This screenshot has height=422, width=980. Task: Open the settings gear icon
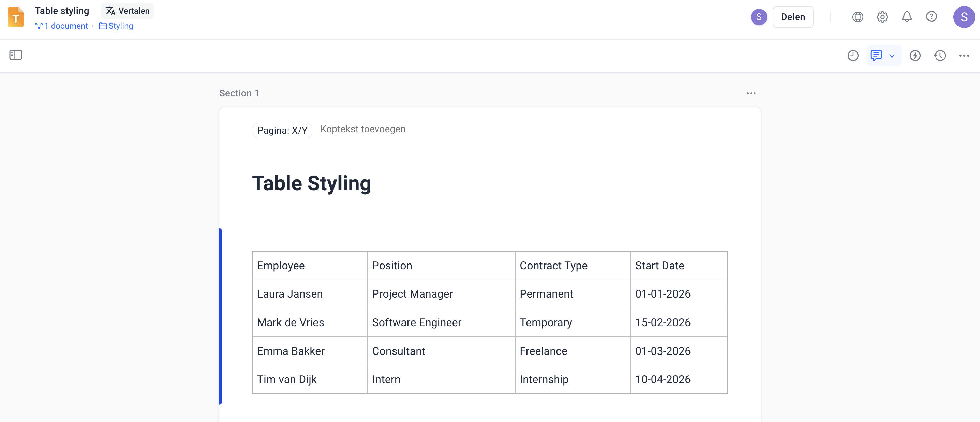[882, 17]
